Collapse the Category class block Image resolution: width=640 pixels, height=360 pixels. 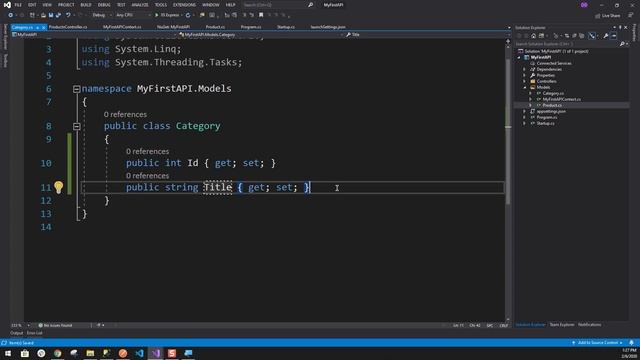[x=76, y=126]
